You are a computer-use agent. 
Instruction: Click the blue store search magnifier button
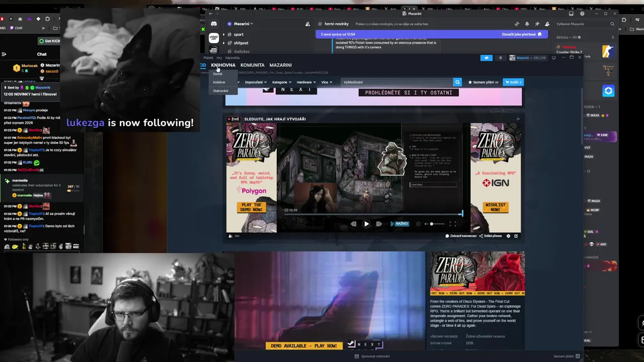click(x=457, y=82)
